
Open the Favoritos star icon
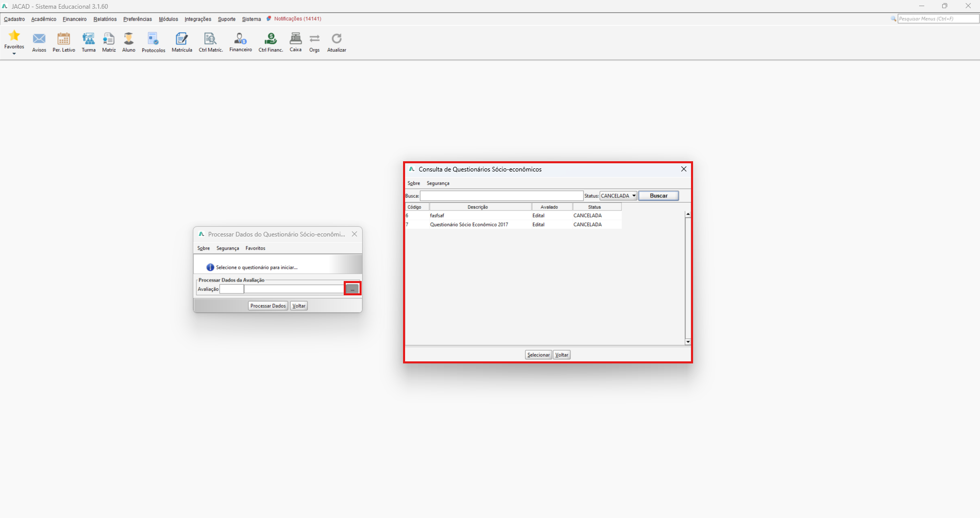click(14, 36)
